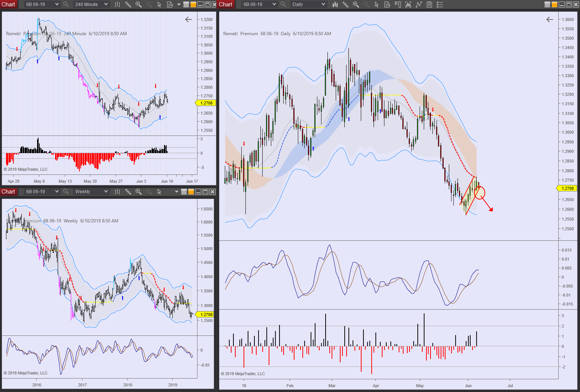Open Indicators icon in Daily chart toolbar
Viewport: 580px width, 392px height.
point(408,4)
